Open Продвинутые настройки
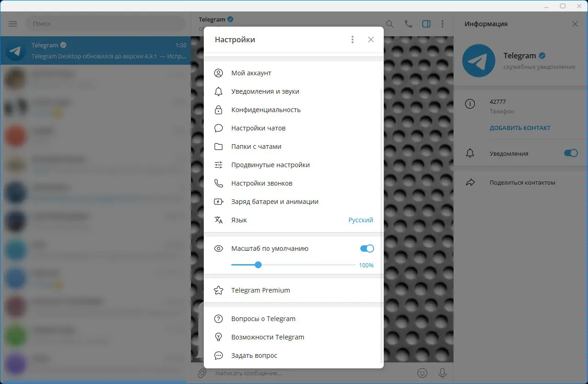This screenshot has height=384, width=588. 294,165
